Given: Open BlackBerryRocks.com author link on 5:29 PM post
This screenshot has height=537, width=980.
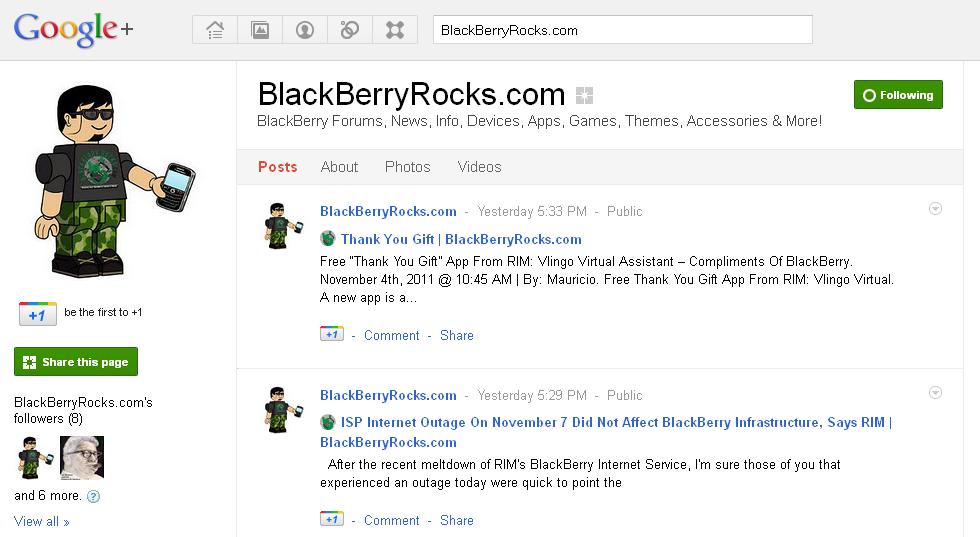Looking at the screenshot, I should coord(388,395).
